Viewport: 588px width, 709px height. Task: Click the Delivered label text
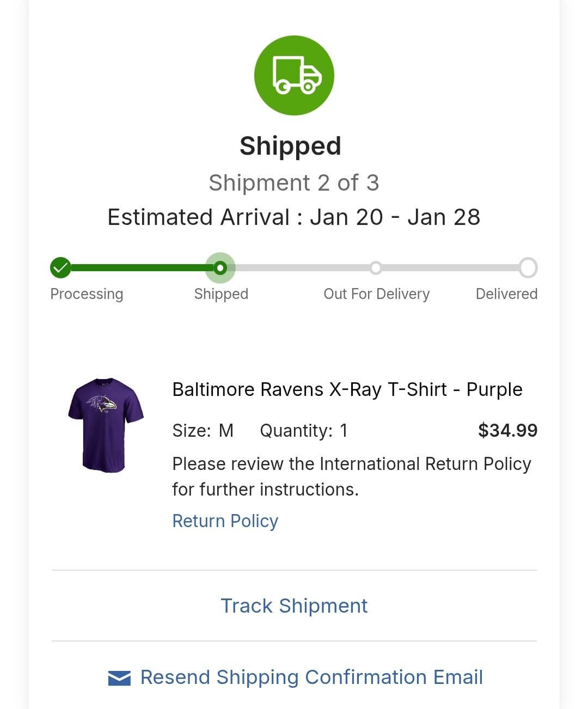[x=506, y=294]
